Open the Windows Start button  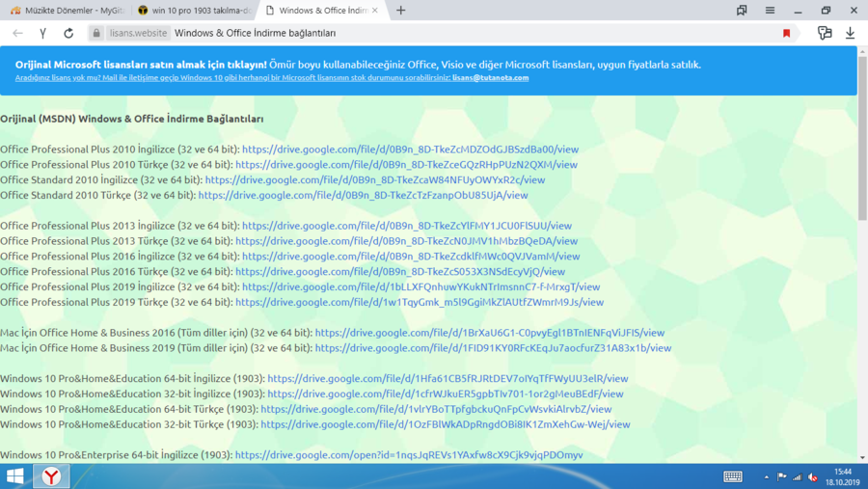tap(14, 476)
